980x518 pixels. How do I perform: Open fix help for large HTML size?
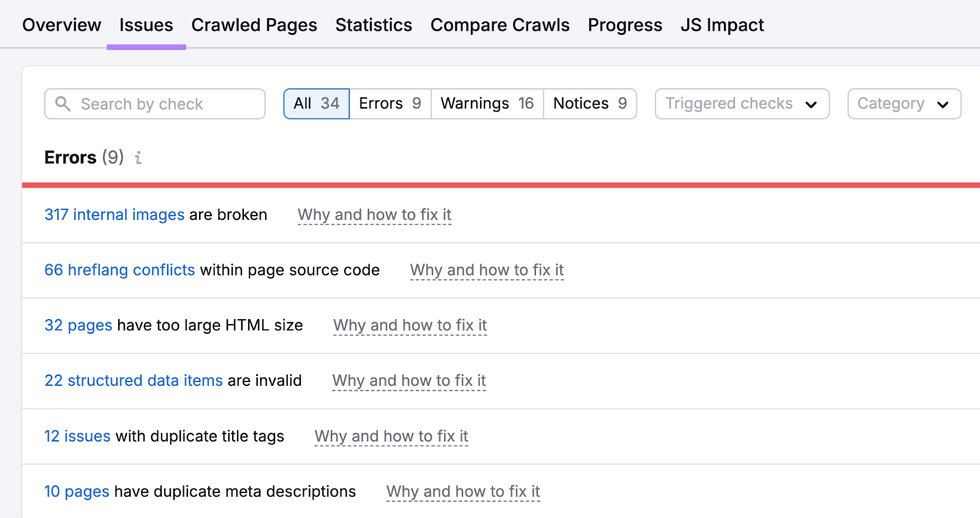click(410, 326)
